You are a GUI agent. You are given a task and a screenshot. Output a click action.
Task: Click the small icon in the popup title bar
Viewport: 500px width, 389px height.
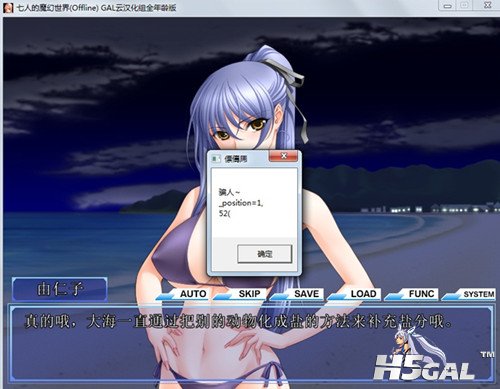coord(217,159)
